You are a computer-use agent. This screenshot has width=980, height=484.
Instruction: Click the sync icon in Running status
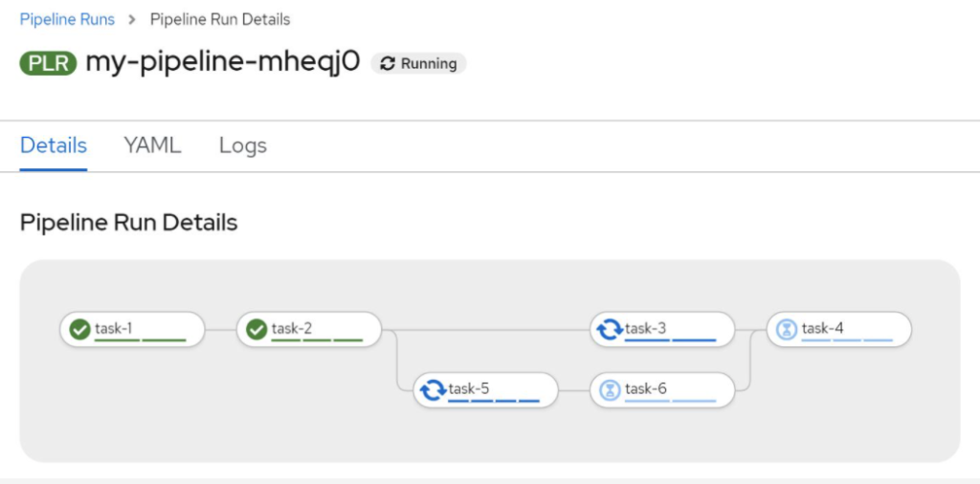coord(389,64)
